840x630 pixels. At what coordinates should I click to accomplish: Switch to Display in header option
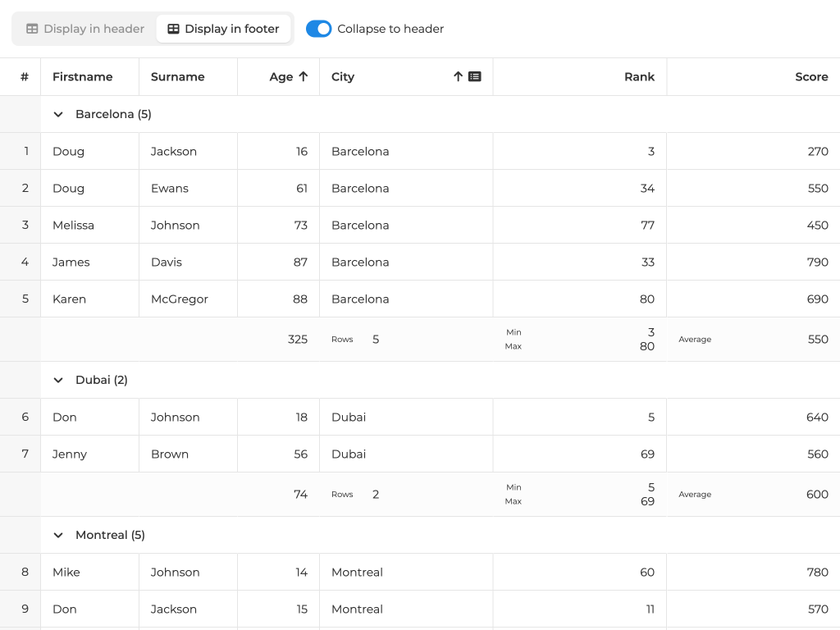[x=84, y=29]
